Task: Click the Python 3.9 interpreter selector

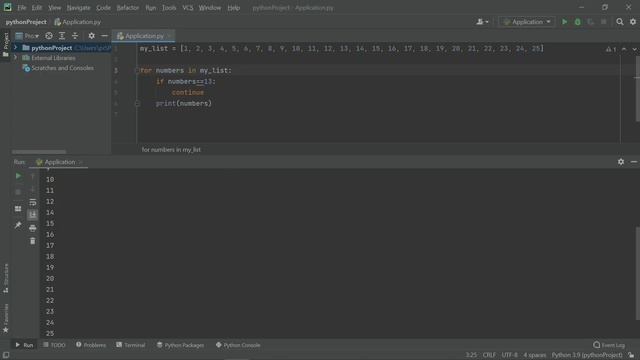Action: click(x=587, y=355)
